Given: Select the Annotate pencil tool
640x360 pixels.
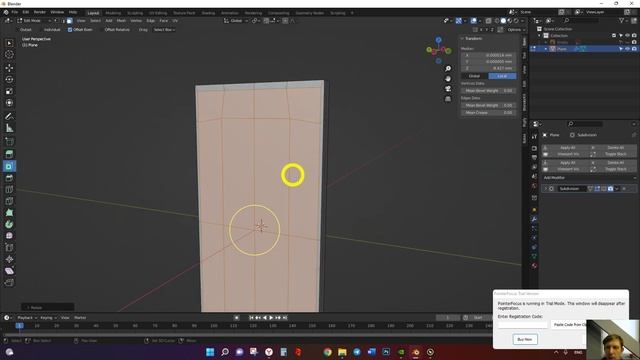Looking at the screenshot, I should point(9,117).
